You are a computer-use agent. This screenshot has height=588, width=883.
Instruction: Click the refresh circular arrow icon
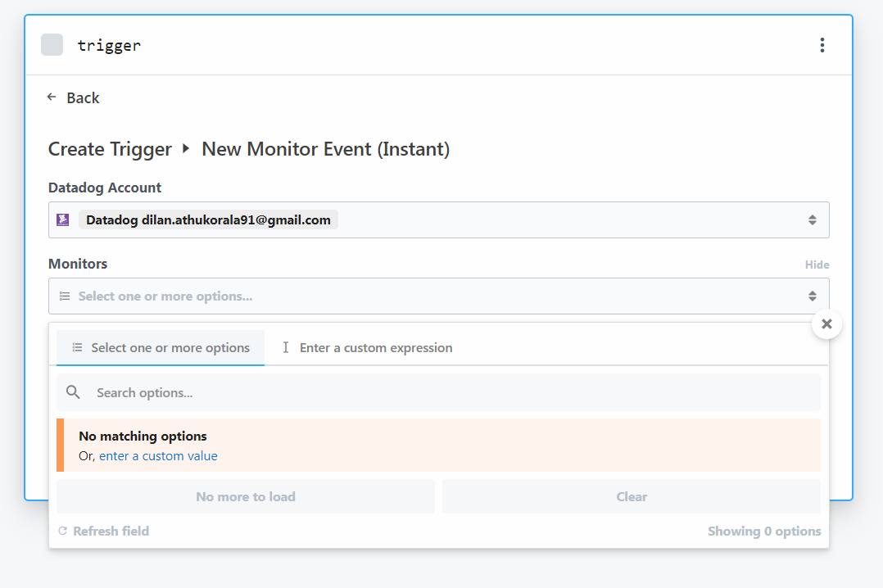[62, 531]
